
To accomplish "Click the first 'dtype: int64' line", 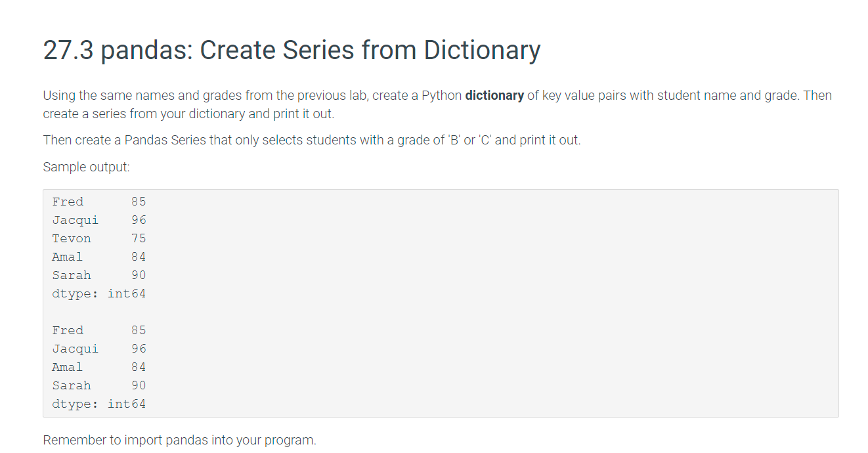I will pos(99,293).
